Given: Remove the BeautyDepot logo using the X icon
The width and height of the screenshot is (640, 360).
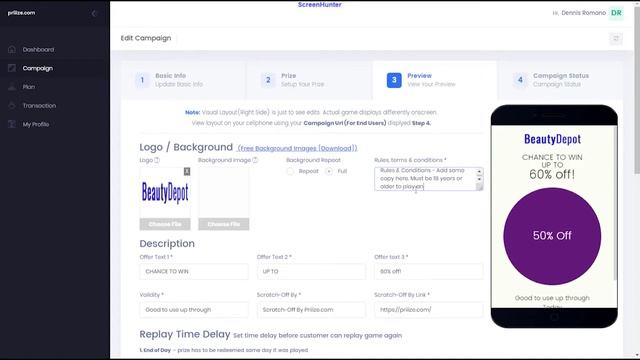Looking at the screenshot, I should point(187,171).
